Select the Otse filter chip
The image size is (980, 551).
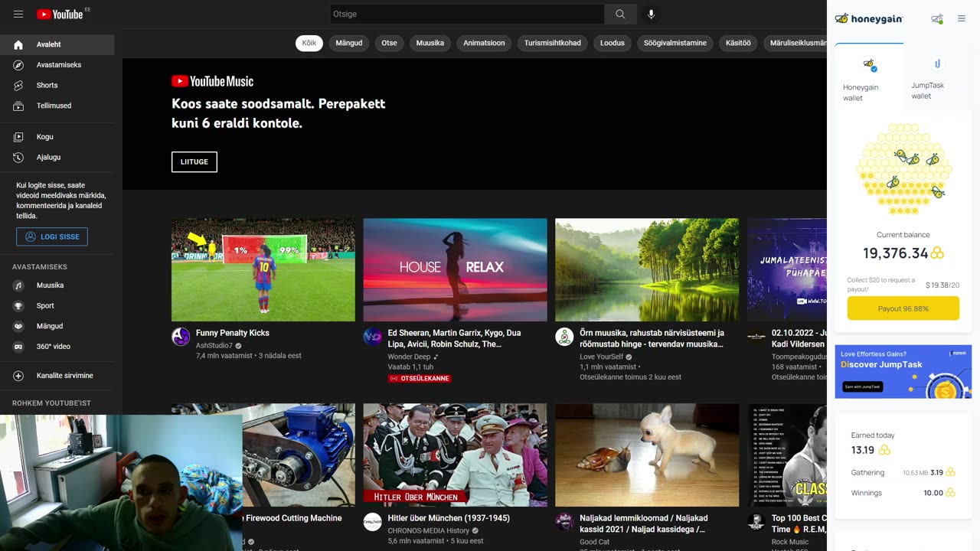390,43
